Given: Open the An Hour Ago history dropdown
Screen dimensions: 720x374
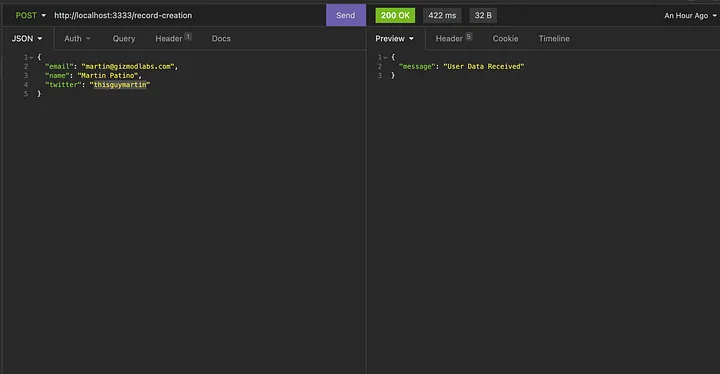Looking at the screenshot, I should click(x=690, y=16).
